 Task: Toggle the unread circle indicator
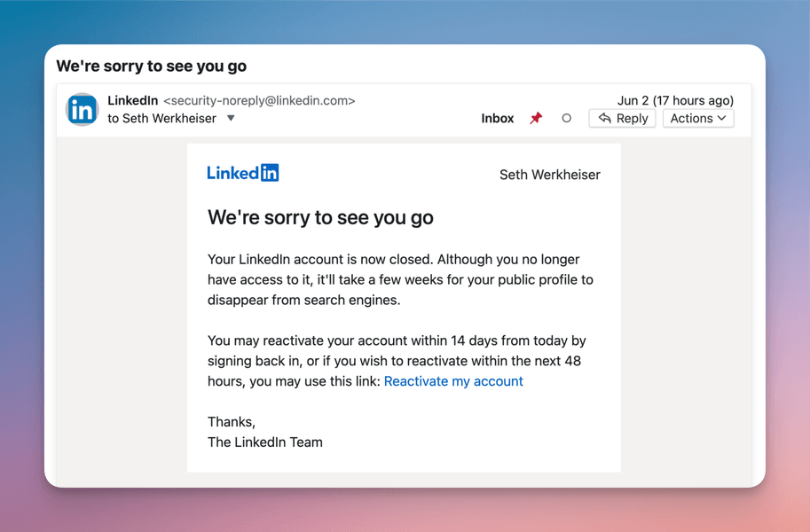[566, 118]
